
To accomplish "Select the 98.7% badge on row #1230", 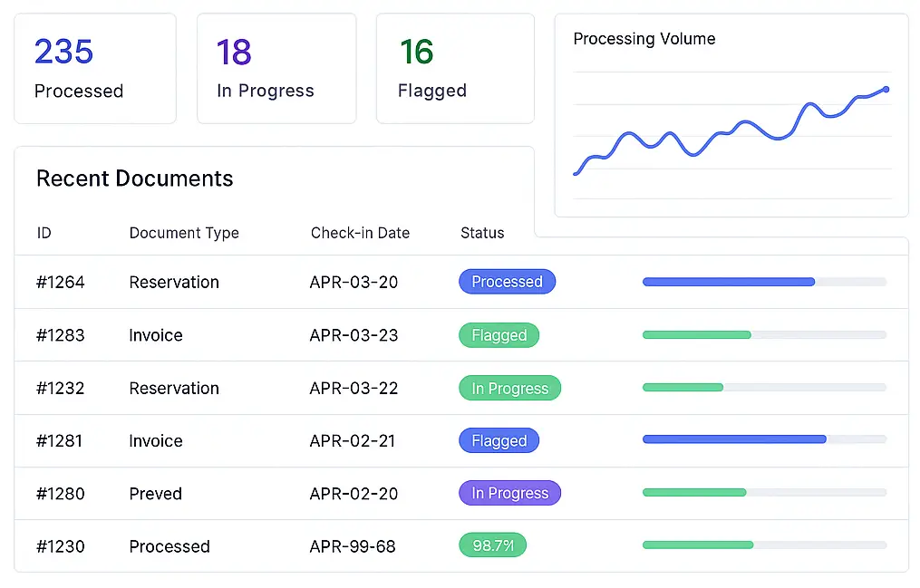I will point(492,545).
